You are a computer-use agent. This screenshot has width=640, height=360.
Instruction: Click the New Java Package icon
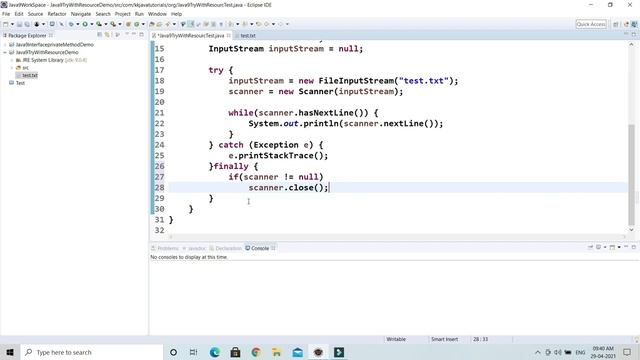[128, 24]
